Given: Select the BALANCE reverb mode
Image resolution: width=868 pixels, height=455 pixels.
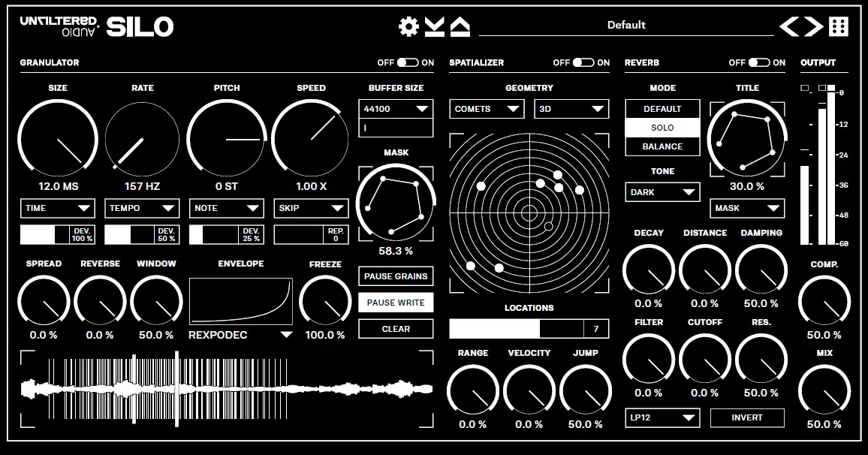Looking at the screenshot, I should click(662, 147).
